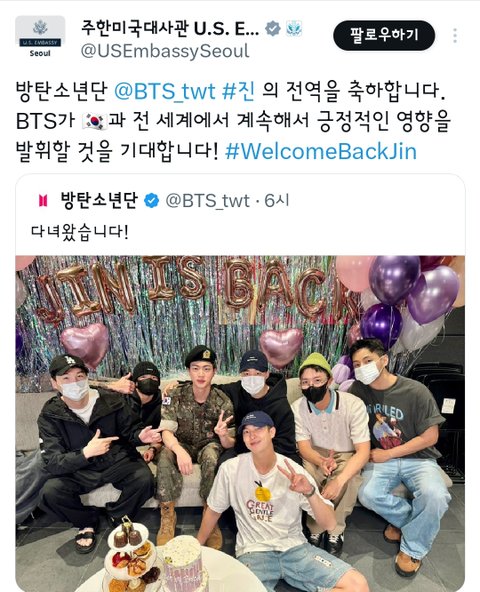This screenshot has height=592, width=480.
Task: Open the quoted tweet text 다녀왔습니다!
Action: (x=80, y=231)
